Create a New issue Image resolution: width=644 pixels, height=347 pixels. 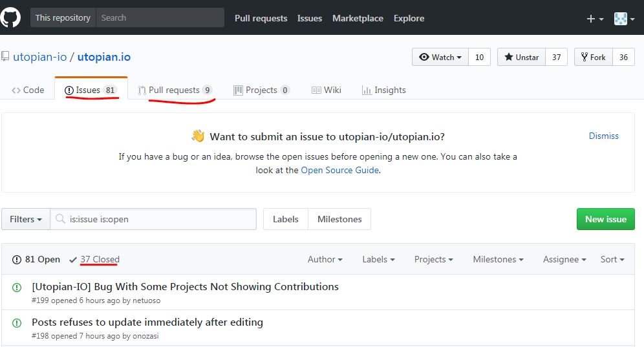[x=605, y=219]
